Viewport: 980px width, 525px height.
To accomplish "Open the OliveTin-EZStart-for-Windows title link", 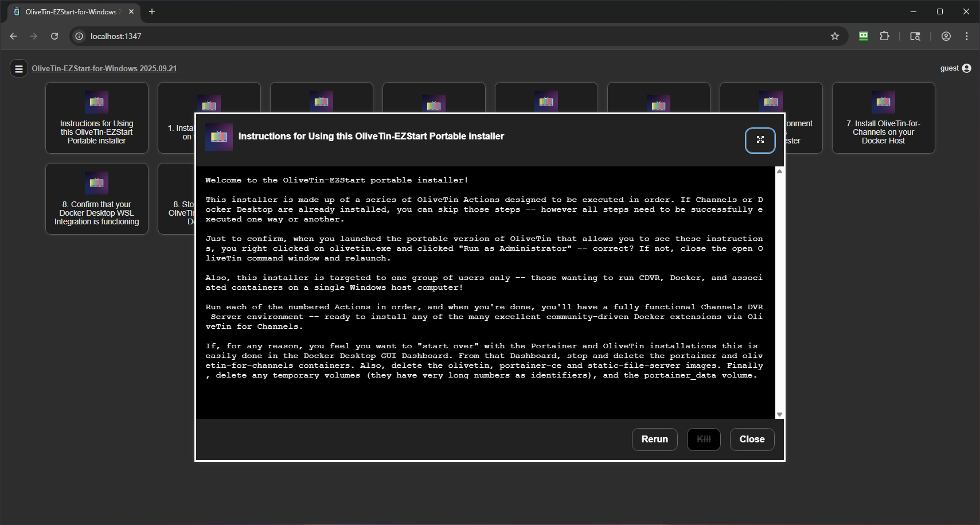I will pos(104,68).
